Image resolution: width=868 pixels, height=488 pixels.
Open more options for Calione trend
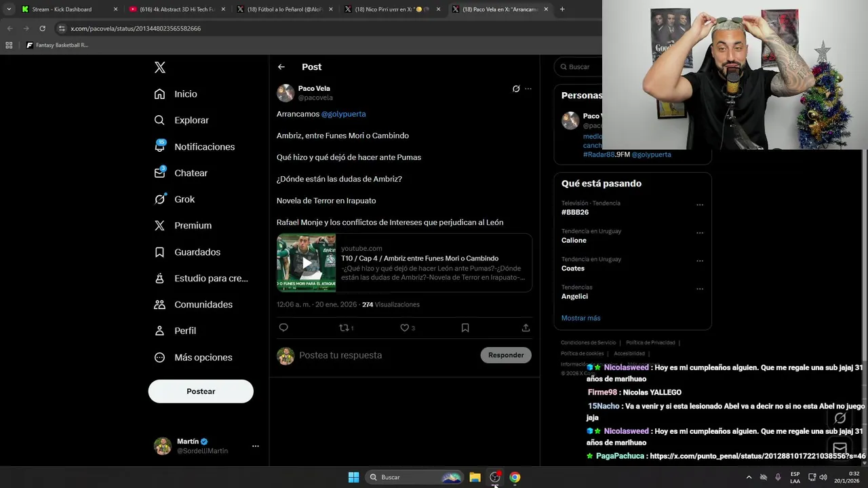pyautogui.click(x=700, y=232)
